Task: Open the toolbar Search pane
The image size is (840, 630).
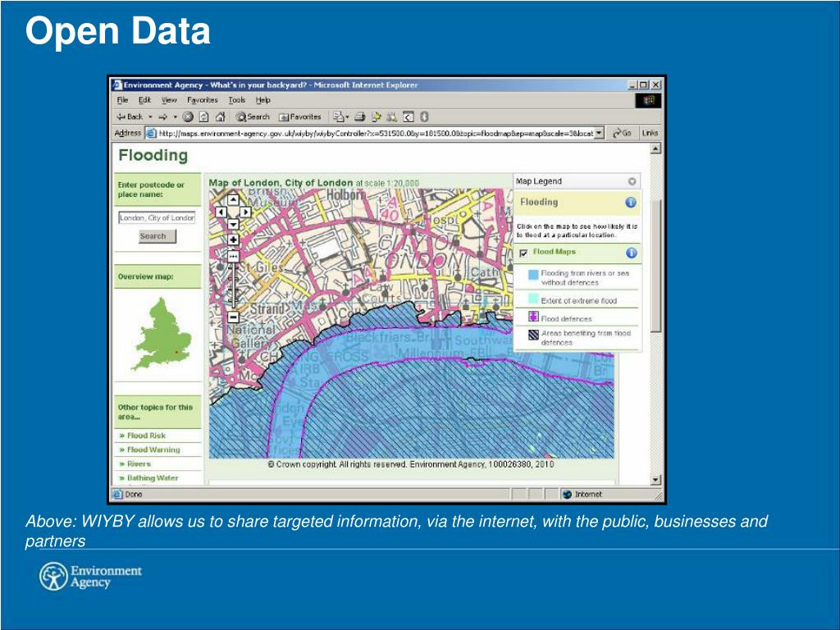Action: (253, 116)
